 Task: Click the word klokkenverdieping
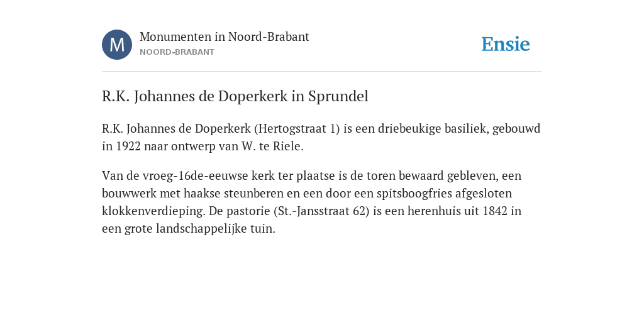152,211
